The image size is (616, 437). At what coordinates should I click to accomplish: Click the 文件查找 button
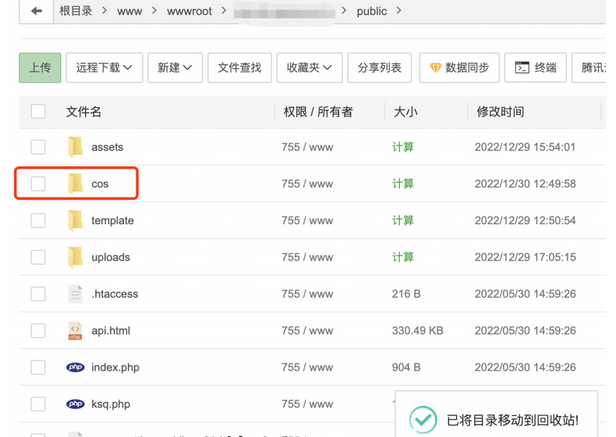pos(240,68)
